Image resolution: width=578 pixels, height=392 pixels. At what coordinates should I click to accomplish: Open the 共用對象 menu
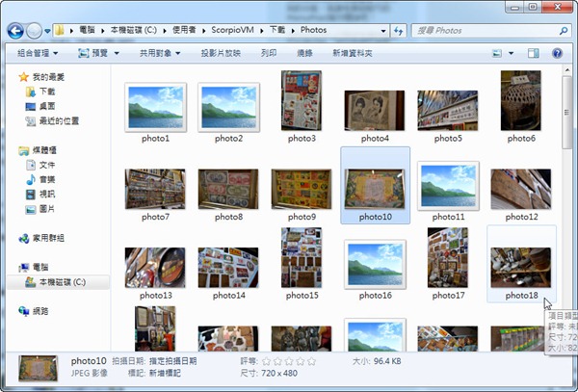(x=160, y=53)
